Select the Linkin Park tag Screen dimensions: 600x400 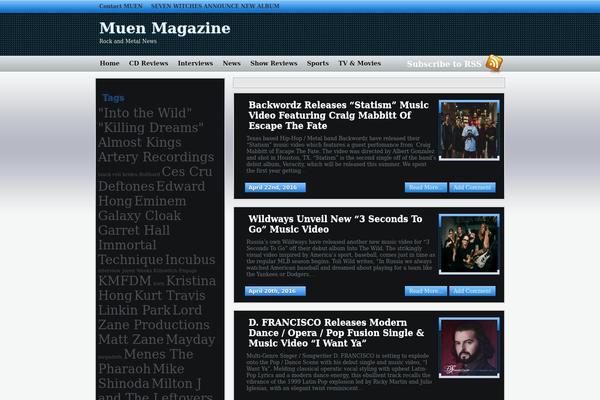pos(135,310)
